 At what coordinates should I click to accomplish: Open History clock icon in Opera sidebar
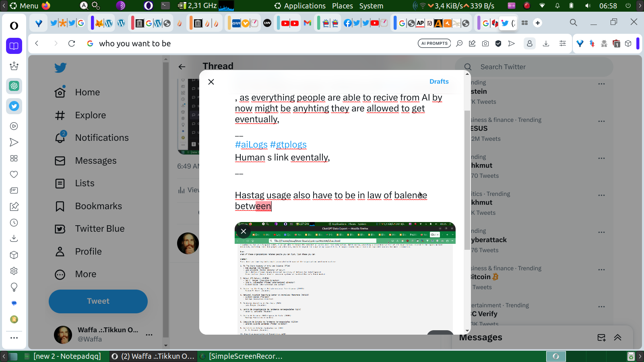point(14,223)
